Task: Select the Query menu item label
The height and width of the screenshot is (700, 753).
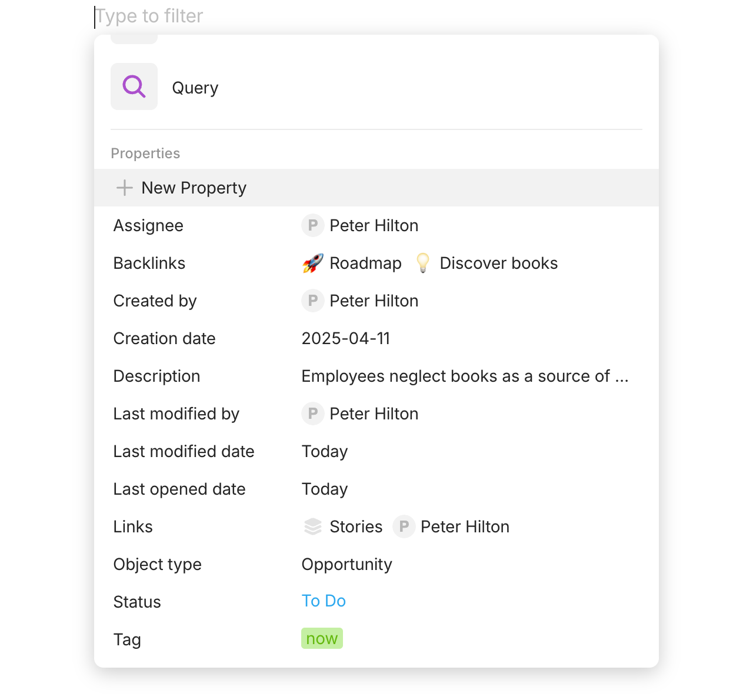Action: pos(195,88)
